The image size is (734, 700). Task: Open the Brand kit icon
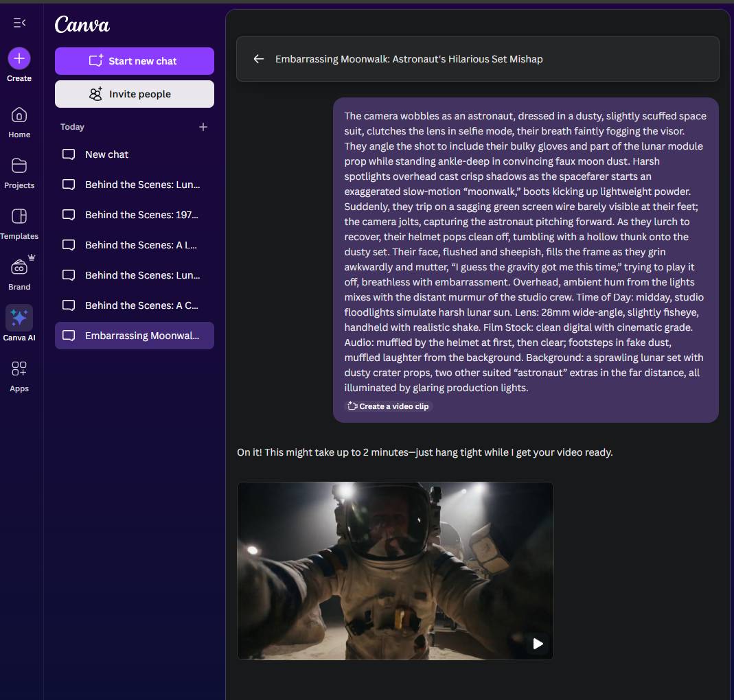[x=19, y=268]
